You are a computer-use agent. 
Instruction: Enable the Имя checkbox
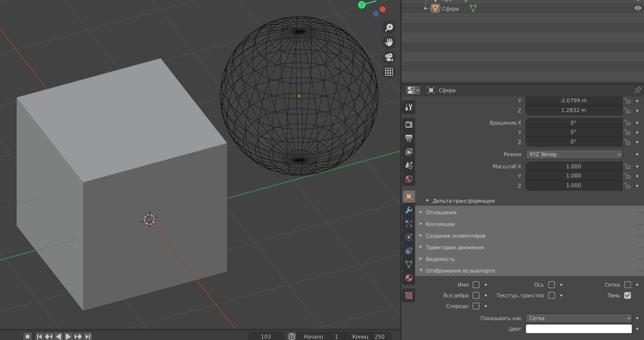point(476,285)
